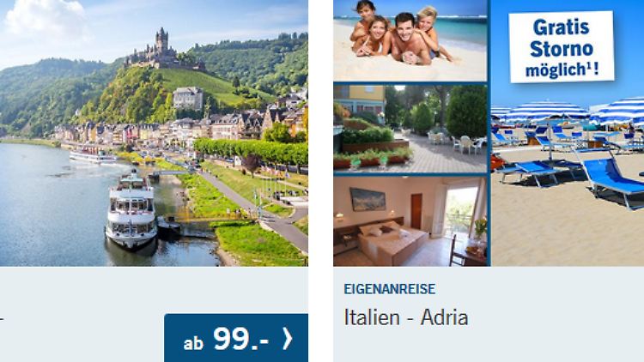Screen dimensions: 644x362
Task: Click the empty area below "Italien - Adria"
Action: tap(489, 347)
